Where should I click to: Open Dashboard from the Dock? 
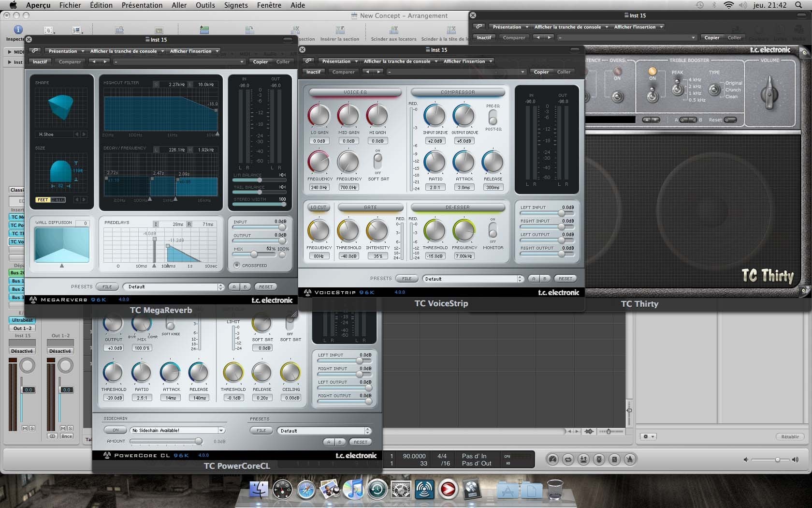click(283, 490)
